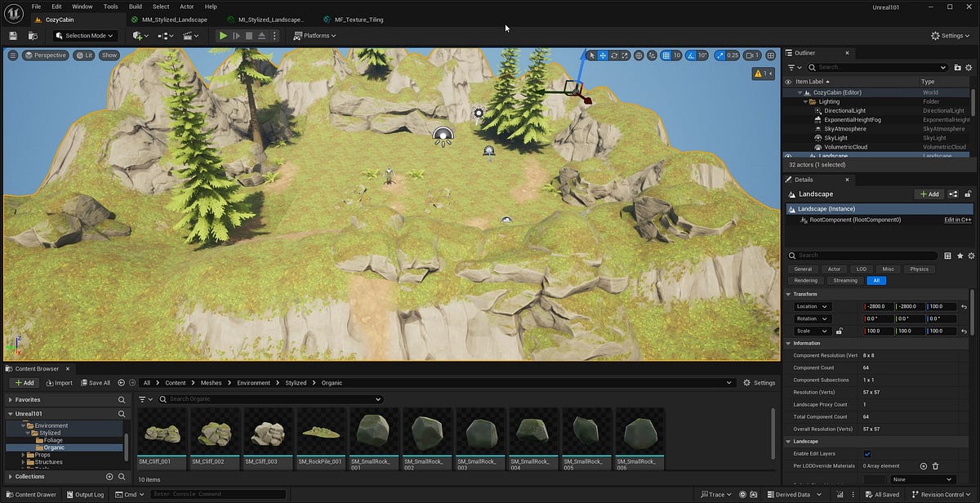Open the Selection Mode dropdown
Screen dimensions: 980x503
coord(84,35)
